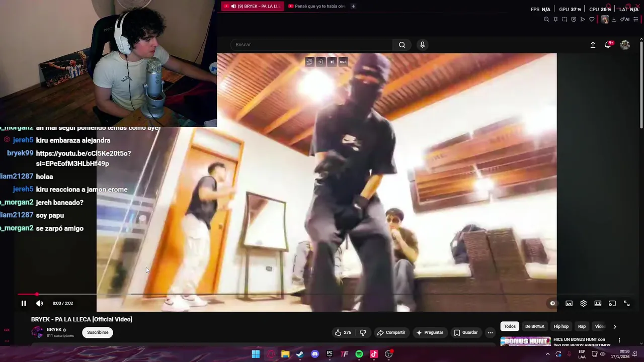Viewport: 644px width, 362px height.
Task: Click the YouTube search field 'Buscar'
Action: pyautogui.click(x=312, y=45)
